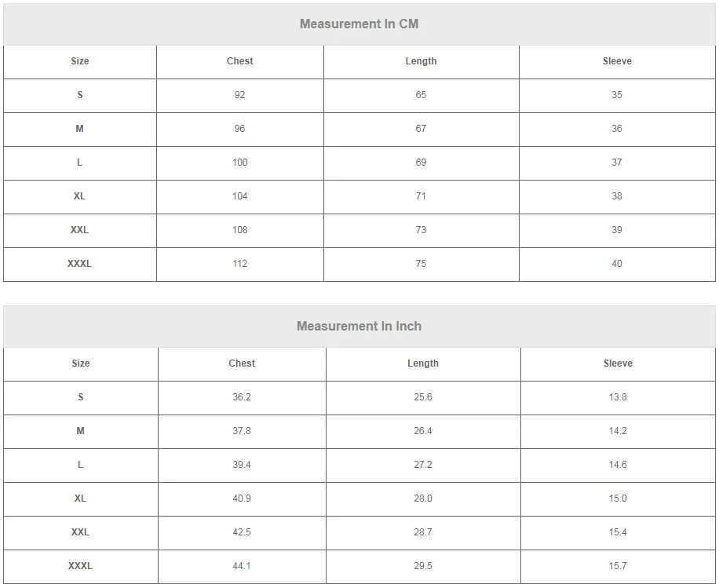Select the Sleeve header in Inch table

coord(618,363)
